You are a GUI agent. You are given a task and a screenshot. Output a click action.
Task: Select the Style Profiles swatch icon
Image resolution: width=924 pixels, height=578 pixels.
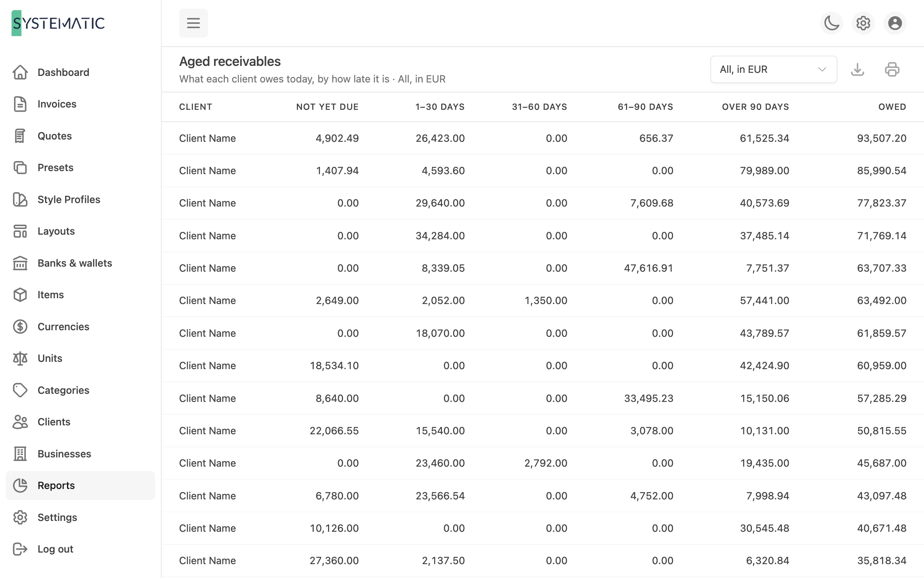20,200
